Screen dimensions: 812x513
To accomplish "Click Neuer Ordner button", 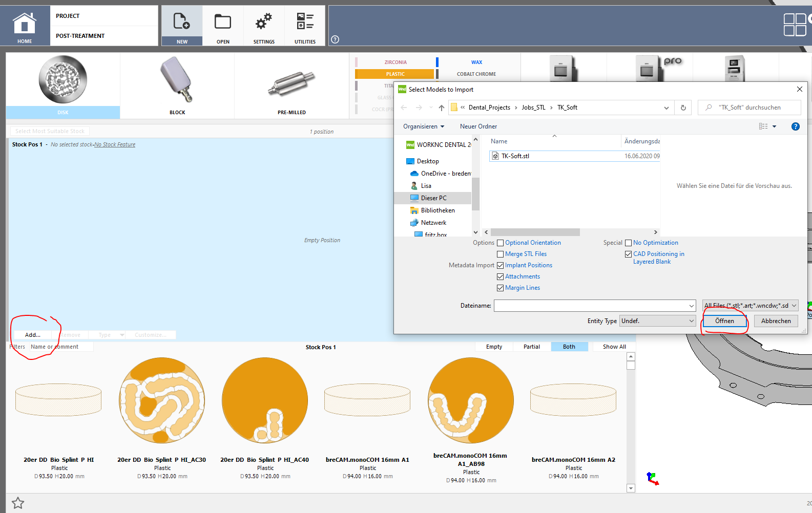I will tap(478, 126).
